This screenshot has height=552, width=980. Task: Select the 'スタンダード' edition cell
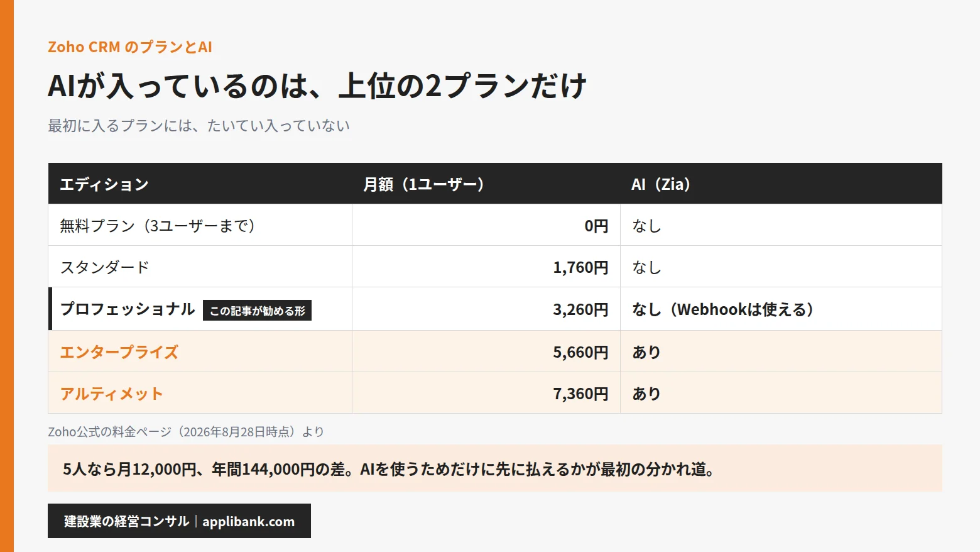click(x=200, y=267)
